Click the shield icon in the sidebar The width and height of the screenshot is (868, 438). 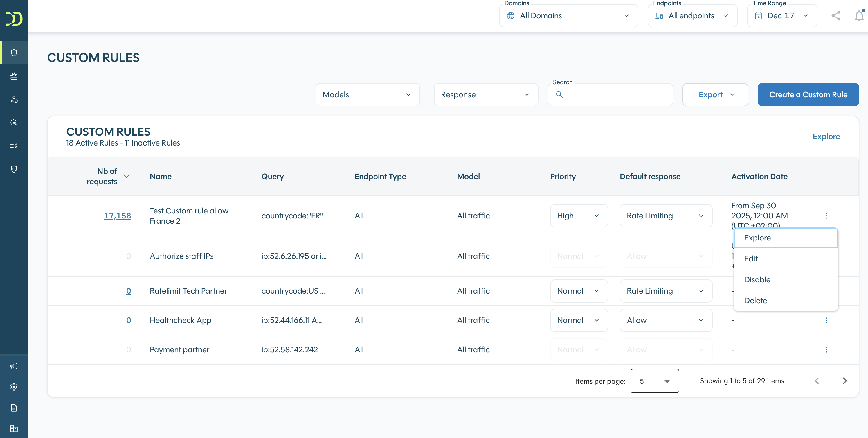[14, 53]
